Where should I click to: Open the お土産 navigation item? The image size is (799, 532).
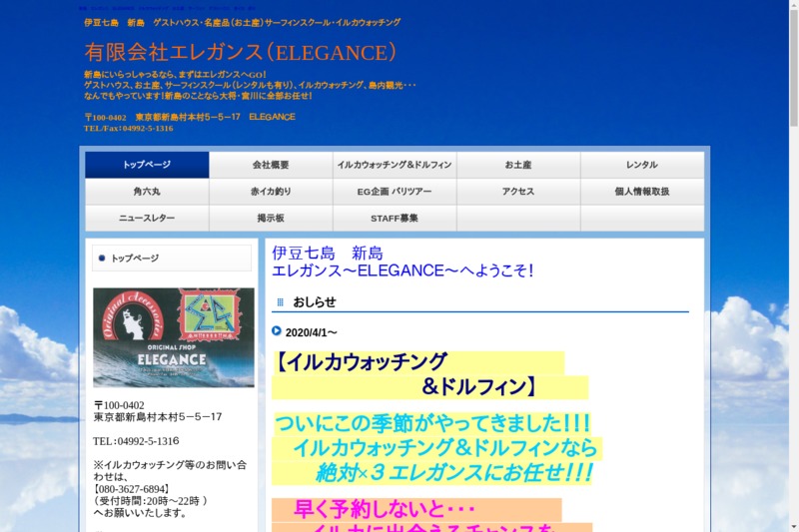coord(518,165)
